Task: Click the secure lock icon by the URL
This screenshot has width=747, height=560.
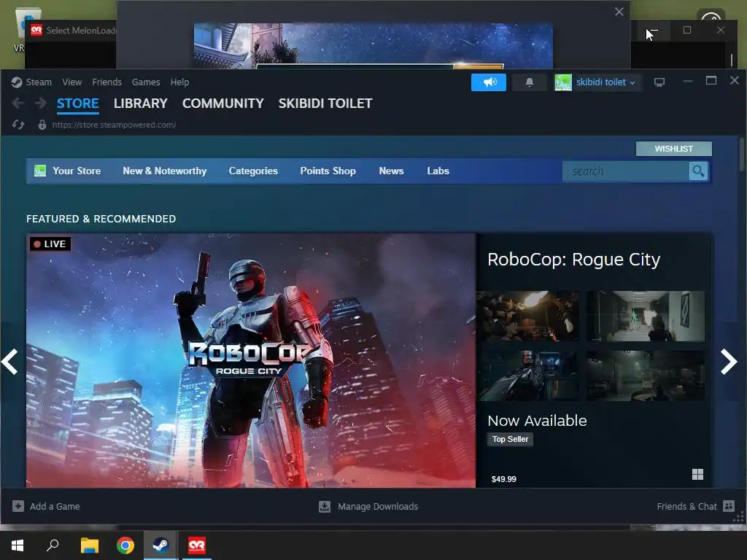Action: [x=42, y=125]
